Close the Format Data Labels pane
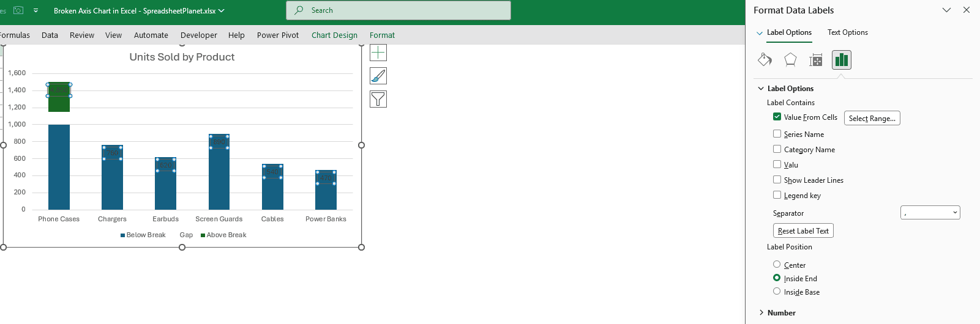The width and height of the screenshot is (980, 324). (x=967, y=10)
